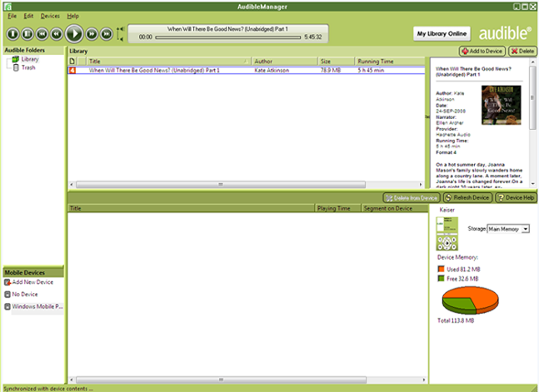Click the Kaiser device image

click(x=447, y=234)
